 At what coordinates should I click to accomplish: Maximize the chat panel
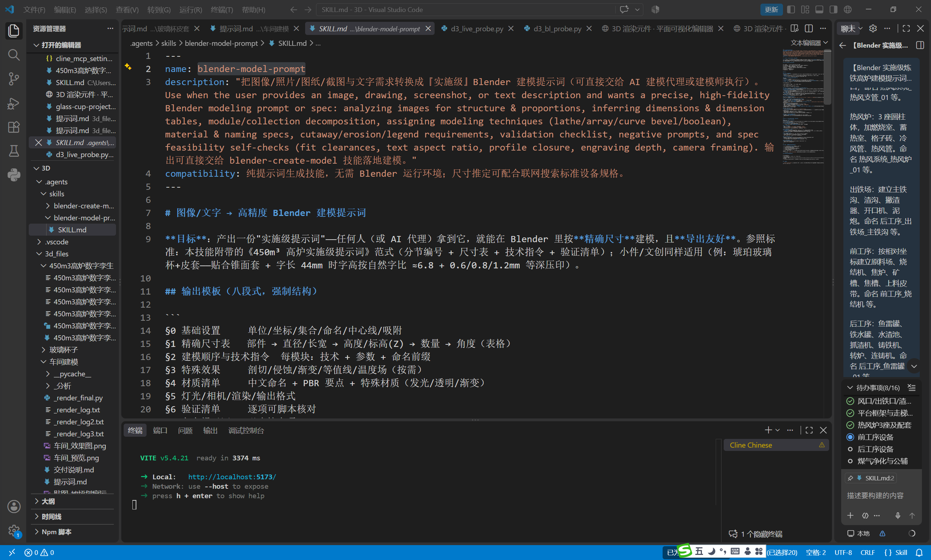(x=906, y=29)
